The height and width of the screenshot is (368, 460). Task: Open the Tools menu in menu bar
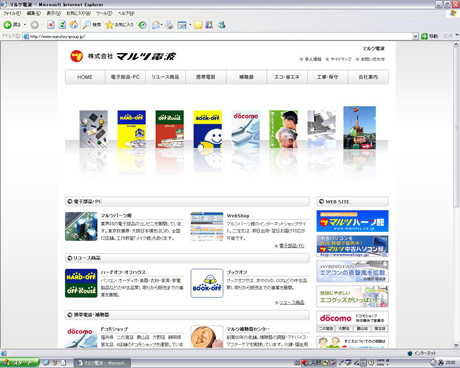coord(104,13)
